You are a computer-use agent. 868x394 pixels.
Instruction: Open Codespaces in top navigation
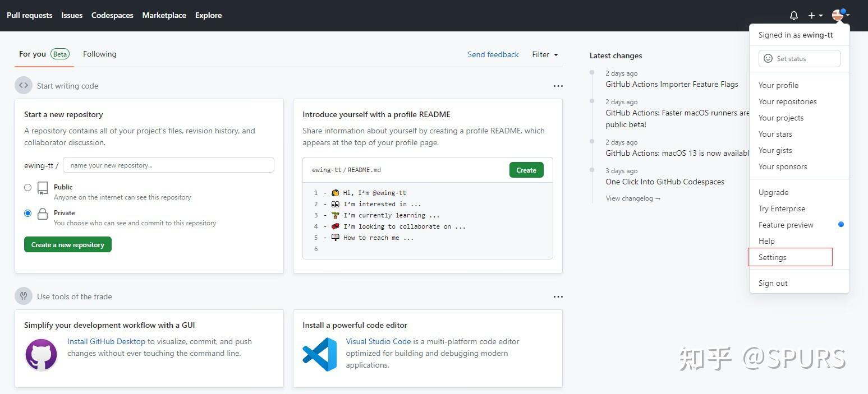tap(112, 15)
